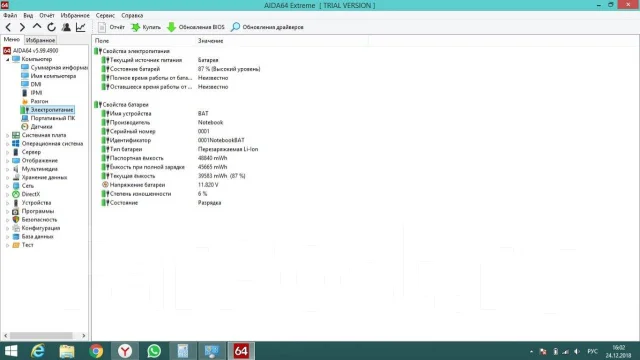Go up one level with the up arrow icon
The width and height of the screenshot is (640, 360).
pos(37,27)
